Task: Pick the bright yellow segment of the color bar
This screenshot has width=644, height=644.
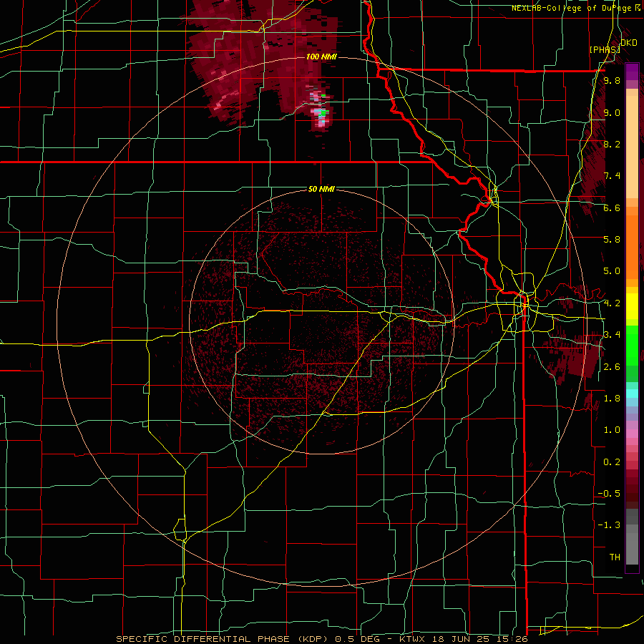Action: [x=632, y=306]
